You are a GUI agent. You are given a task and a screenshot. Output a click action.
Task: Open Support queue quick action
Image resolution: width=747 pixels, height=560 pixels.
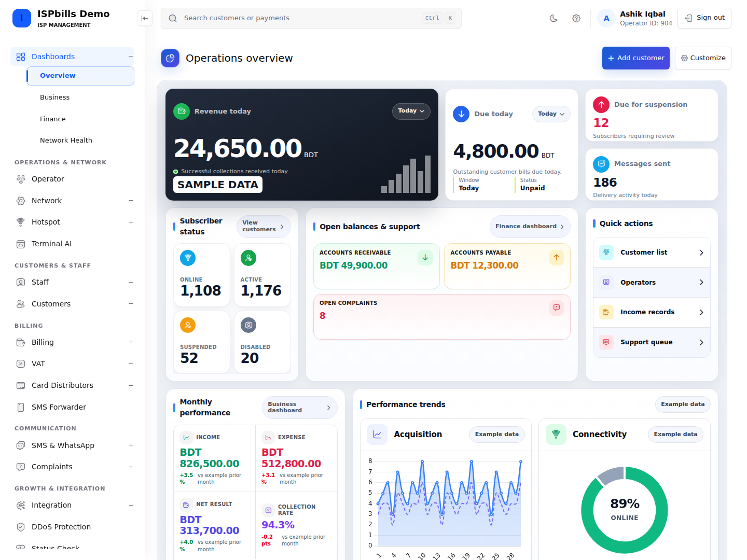coord(652,342)
